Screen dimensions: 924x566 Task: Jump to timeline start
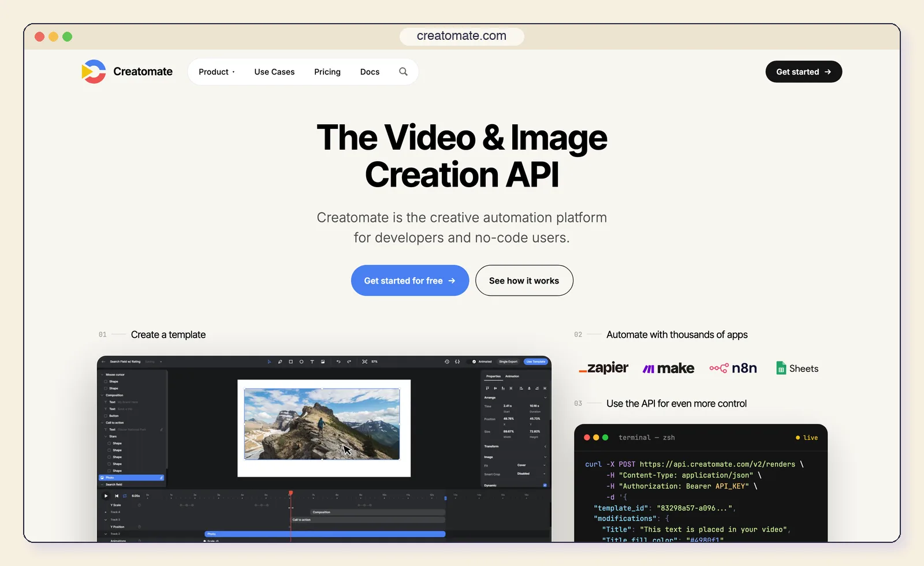117,496
